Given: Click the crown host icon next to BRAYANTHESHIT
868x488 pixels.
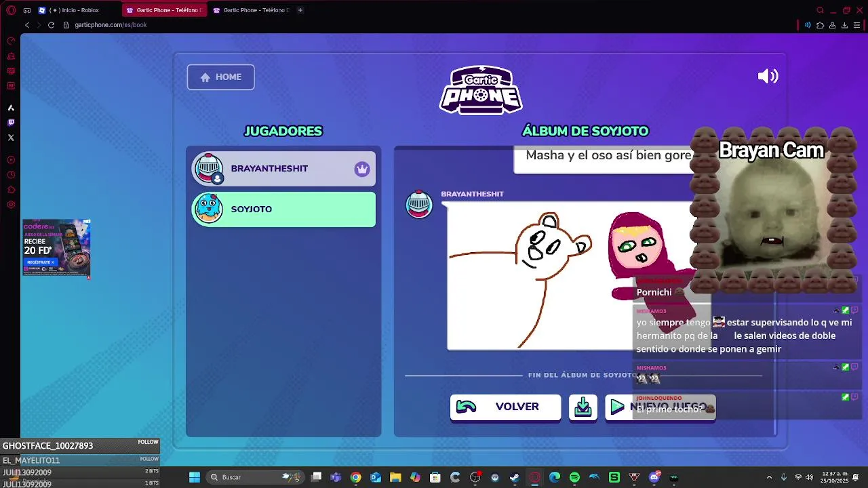Looking at the screenshot, I should click(362, 169).
